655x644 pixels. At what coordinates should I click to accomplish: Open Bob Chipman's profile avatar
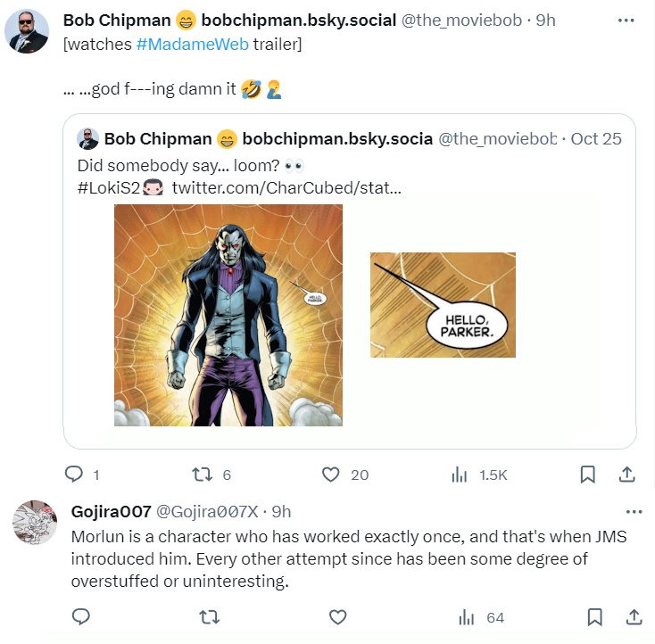(27, 32)
